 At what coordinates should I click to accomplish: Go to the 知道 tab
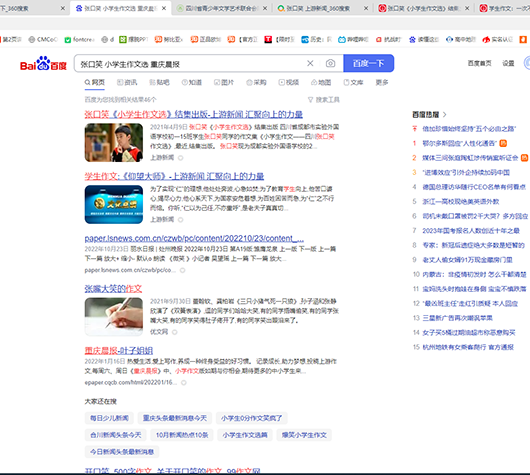(x=192, y=82)
